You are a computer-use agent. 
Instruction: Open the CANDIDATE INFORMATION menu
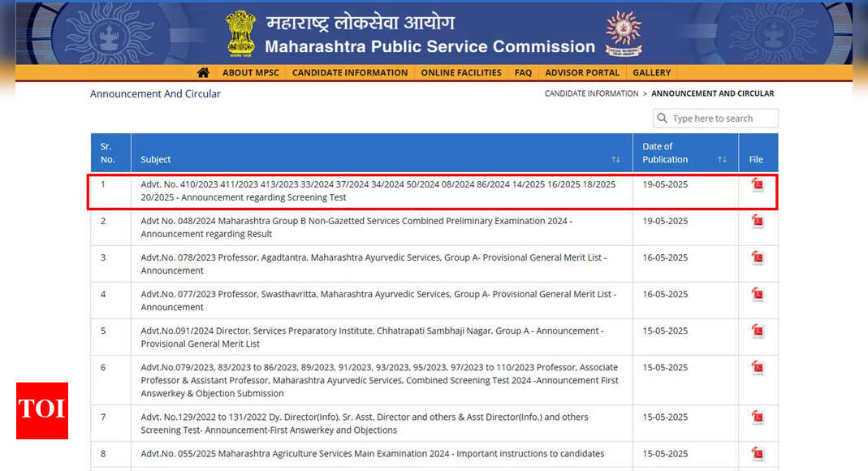click(x=350, y=72)
